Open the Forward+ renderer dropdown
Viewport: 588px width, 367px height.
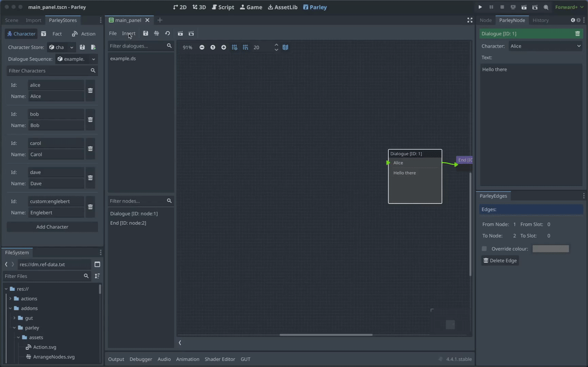point(568,7)
